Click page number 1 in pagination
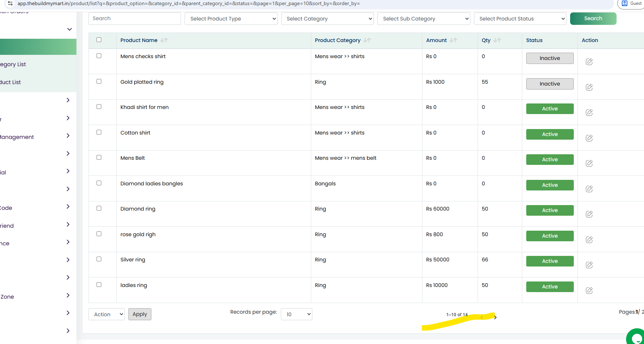Image resolution: width=644 pixels, height=344 pixels. click(637, 312)
